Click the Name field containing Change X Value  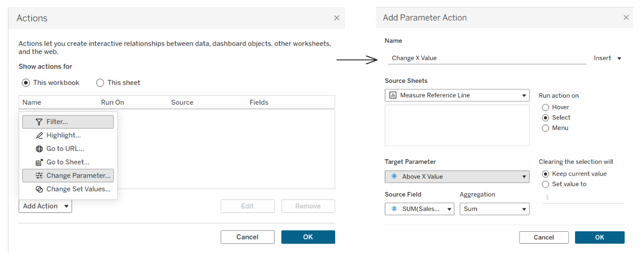[x=487, y=58]
